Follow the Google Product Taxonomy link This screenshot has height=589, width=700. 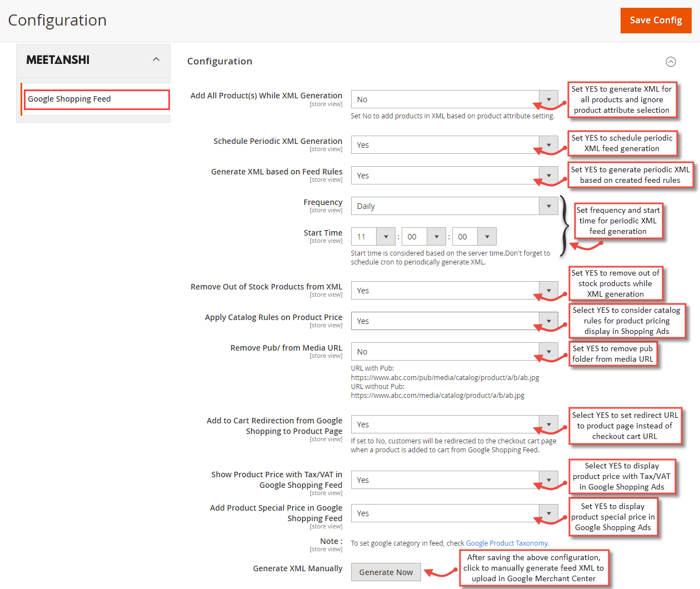(507, 543)
